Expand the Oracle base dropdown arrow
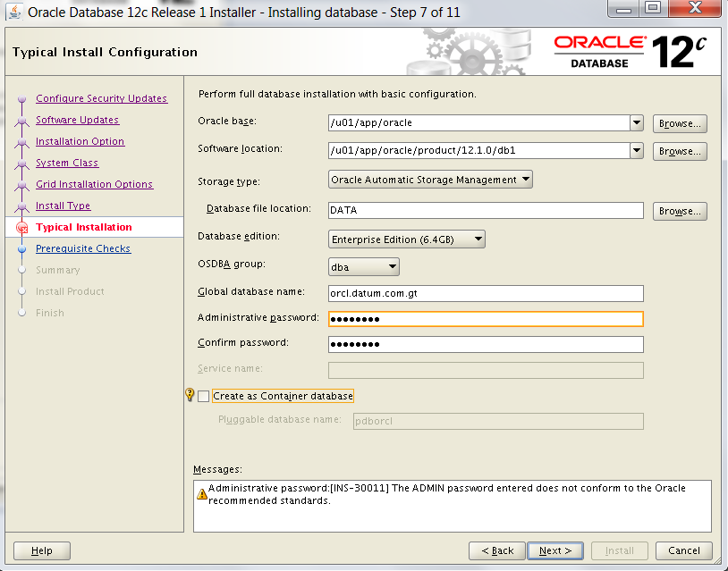 (x=637, y=123)
